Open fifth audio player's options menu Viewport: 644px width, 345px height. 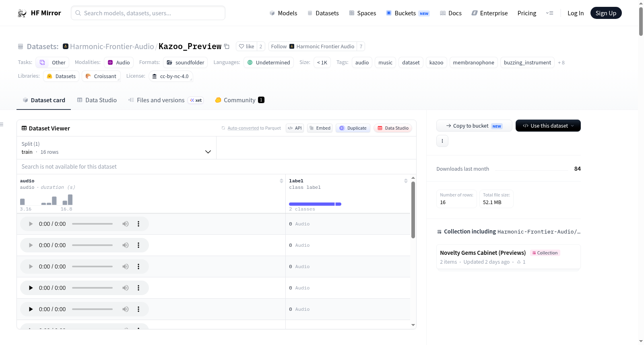[138, 309]
